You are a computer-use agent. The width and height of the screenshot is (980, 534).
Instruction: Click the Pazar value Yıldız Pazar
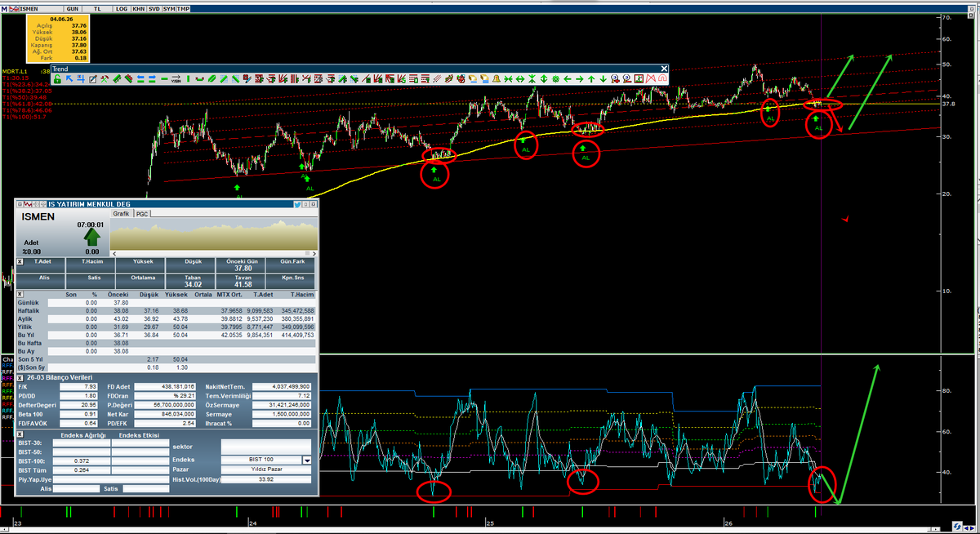pyautogui.click(x=266, y=469)
